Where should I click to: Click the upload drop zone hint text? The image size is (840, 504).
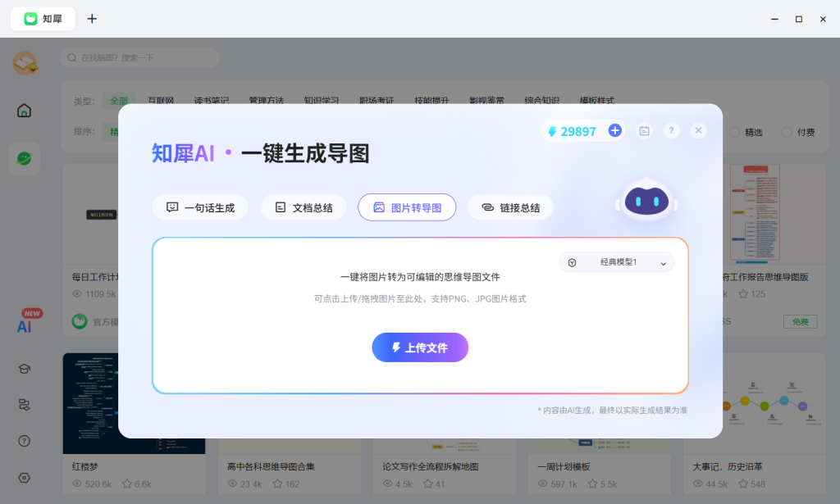tap(420, 298)
